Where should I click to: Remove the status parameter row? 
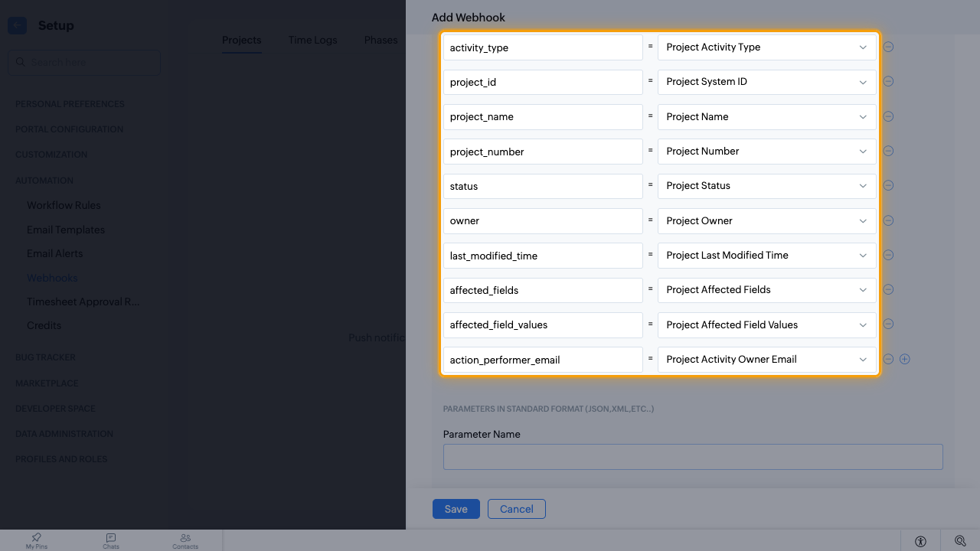[x=888, y=185]
